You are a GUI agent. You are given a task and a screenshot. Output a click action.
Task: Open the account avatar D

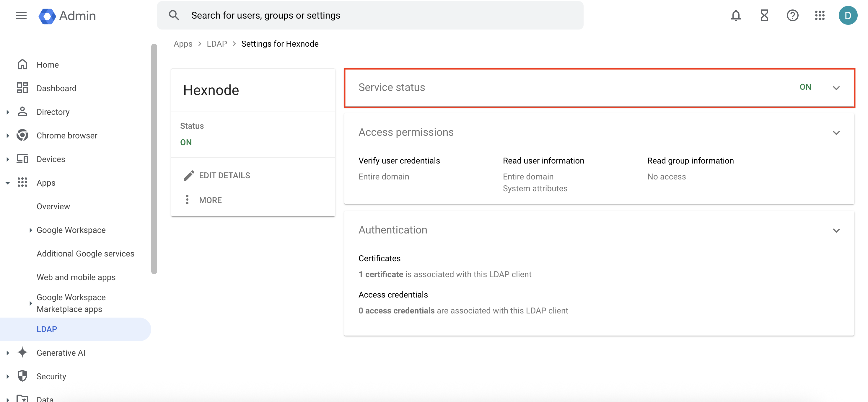click(x=848, y=15)
